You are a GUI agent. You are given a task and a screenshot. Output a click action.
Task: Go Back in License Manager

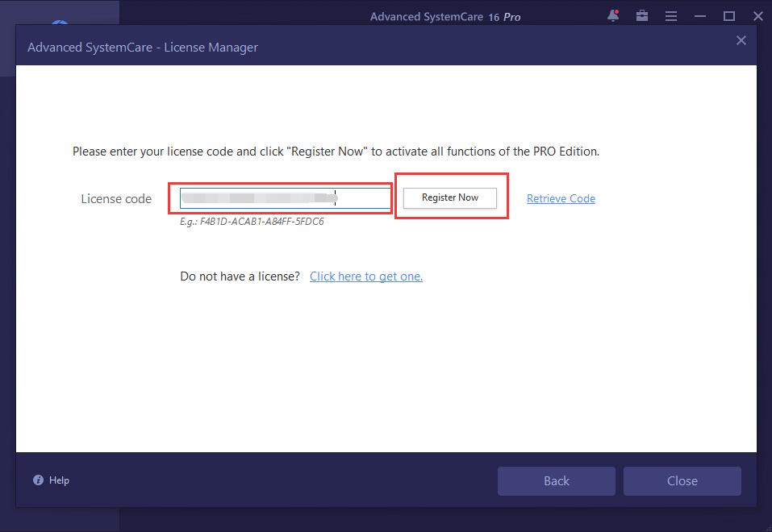[557, 481]
